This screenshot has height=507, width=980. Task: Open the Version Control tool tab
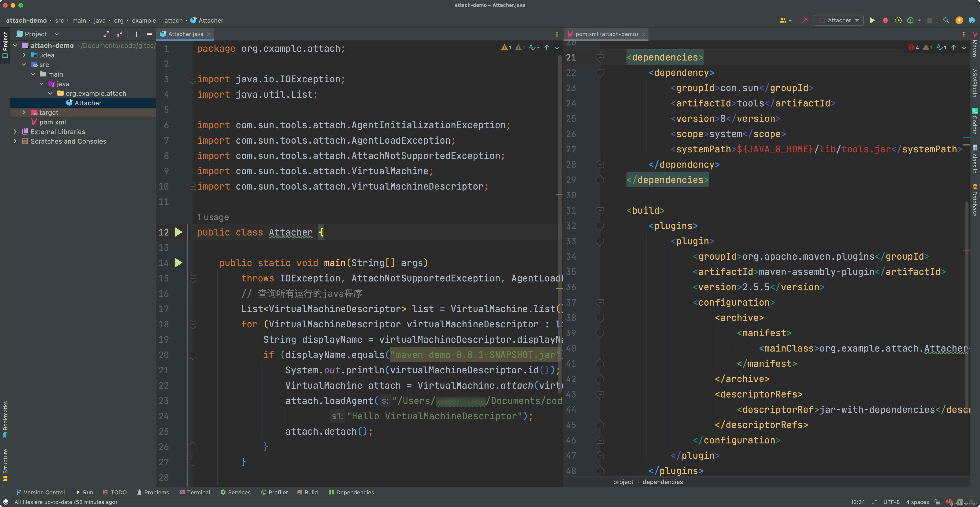[40, 492]
